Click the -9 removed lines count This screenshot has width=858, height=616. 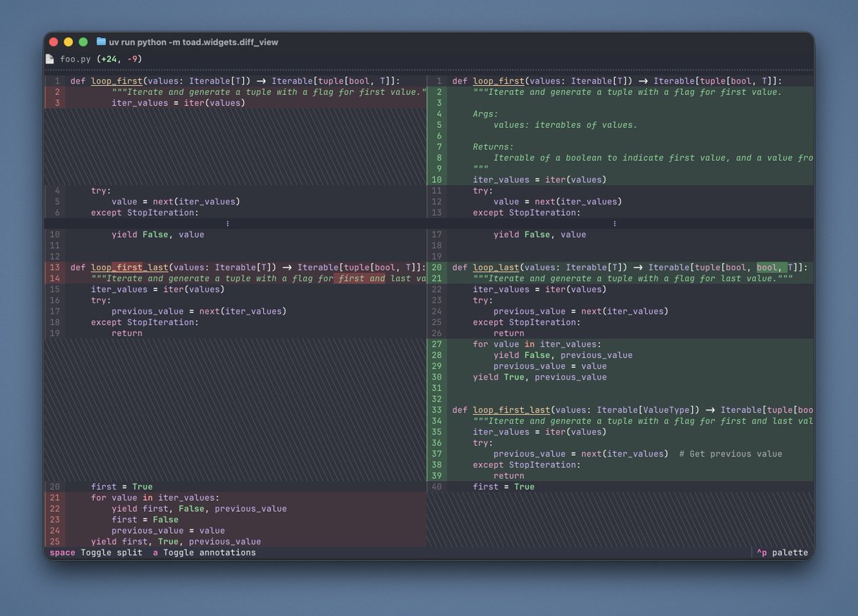[x=134, y=59]
